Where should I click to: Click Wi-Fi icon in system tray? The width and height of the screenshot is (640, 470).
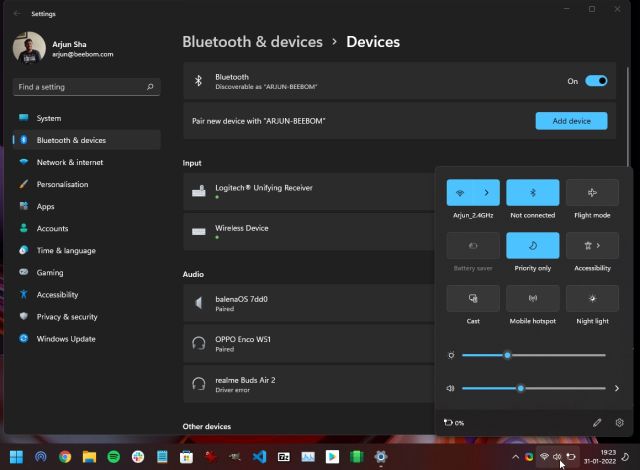tap(544, 457)
